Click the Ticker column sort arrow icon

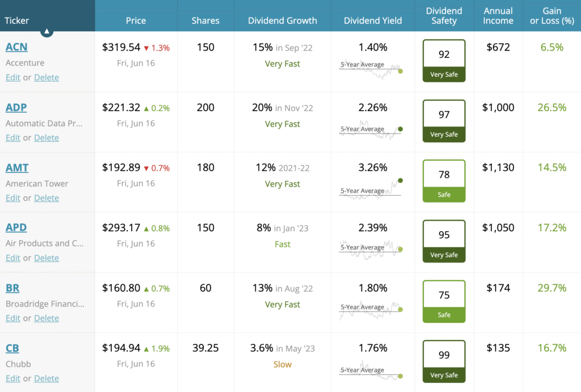click(47, 32)
